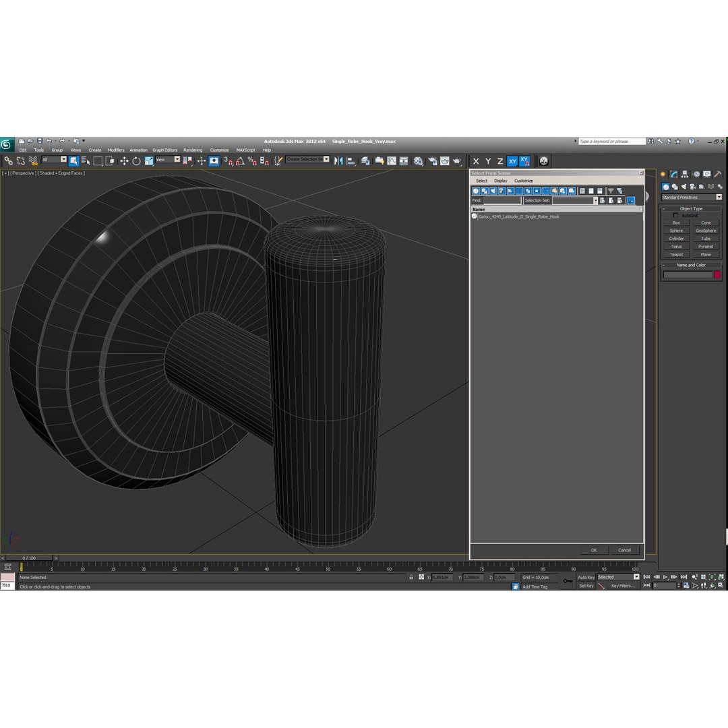This screenshot has height=728, width=728.
Task: Open the Layer Manager icon
Action: pos(365,161)
